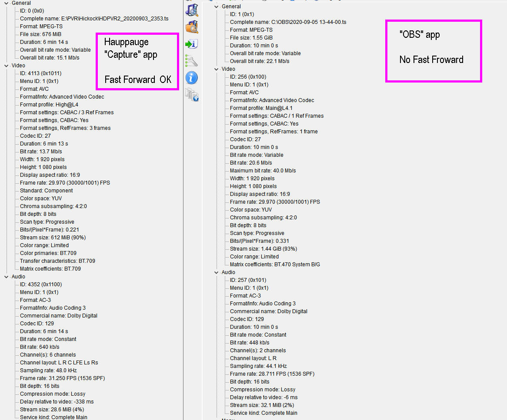Viewport: 507px width, 420px height.
Task: Select 'Stream size: 612 MiB (90%)' row
Action: 53,238
